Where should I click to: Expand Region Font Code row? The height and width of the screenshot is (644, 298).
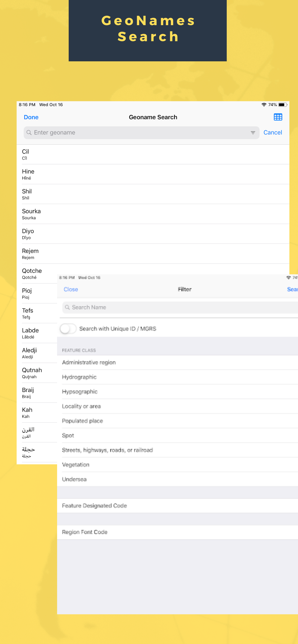(x=178, y=532)
